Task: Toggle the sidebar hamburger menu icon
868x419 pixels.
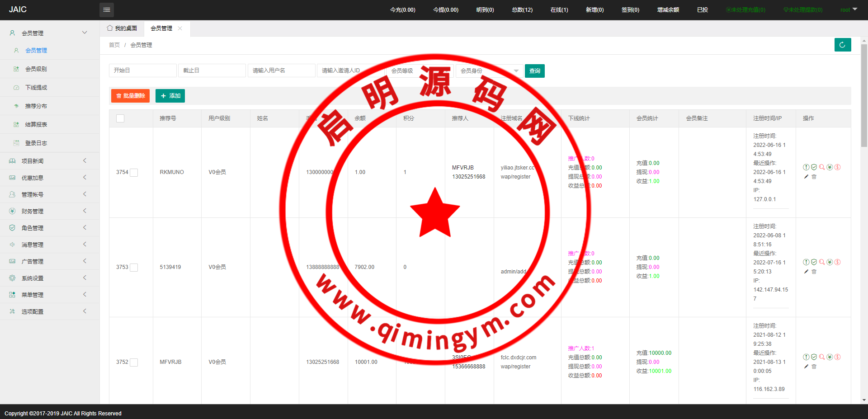Action: (107, 10)
